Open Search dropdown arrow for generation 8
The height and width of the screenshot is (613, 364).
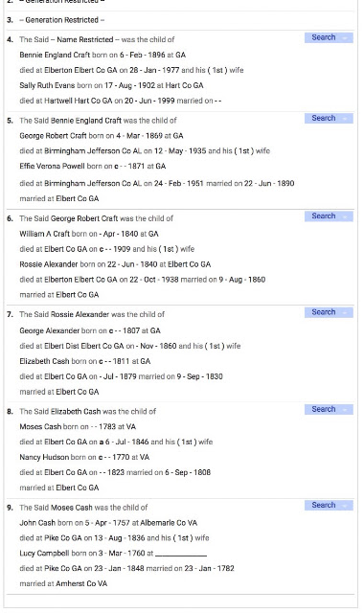[345, 410]
